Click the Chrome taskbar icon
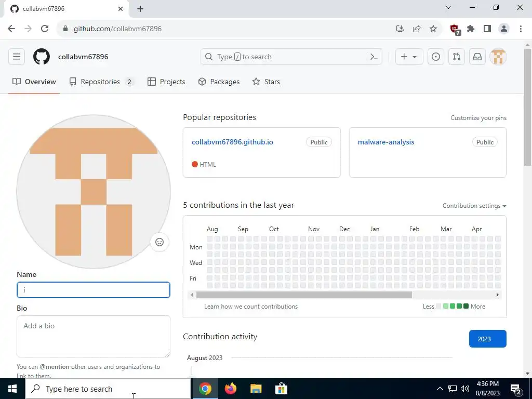 click(205, 389)
